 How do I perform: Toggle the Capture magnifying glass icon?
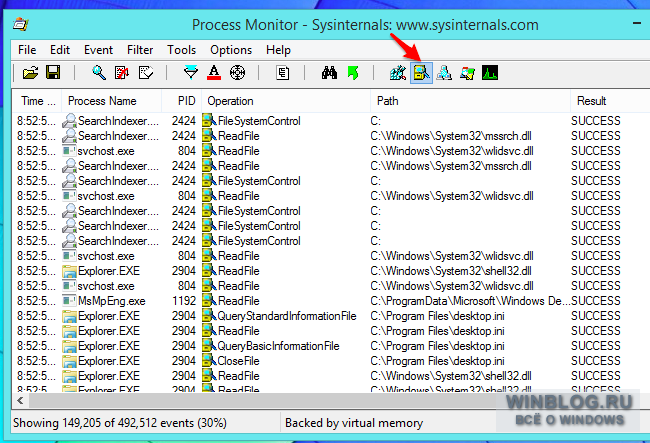99,73
